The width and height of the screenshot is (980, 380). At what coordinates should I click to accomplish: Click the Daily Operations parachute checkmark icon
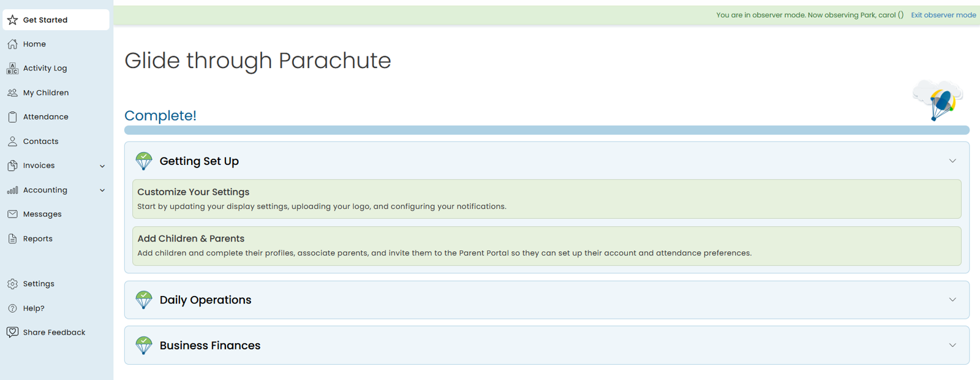(144, 300)
